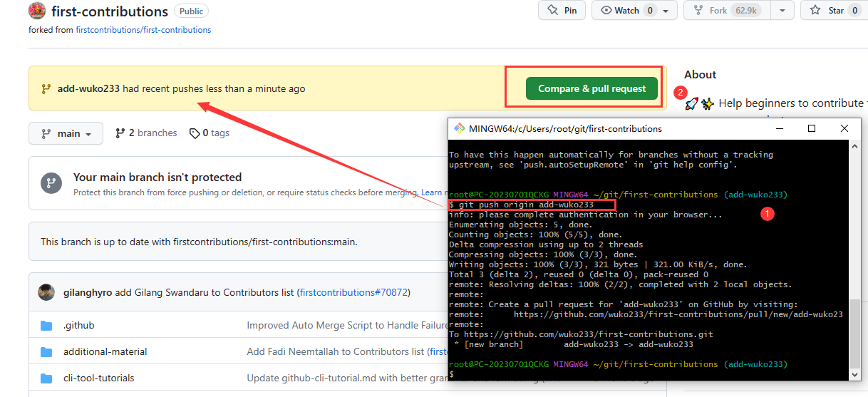The image size is (868, 397).
Task: Click the terminal scrollbar down arrow
Action: click(x=855, y=374)
